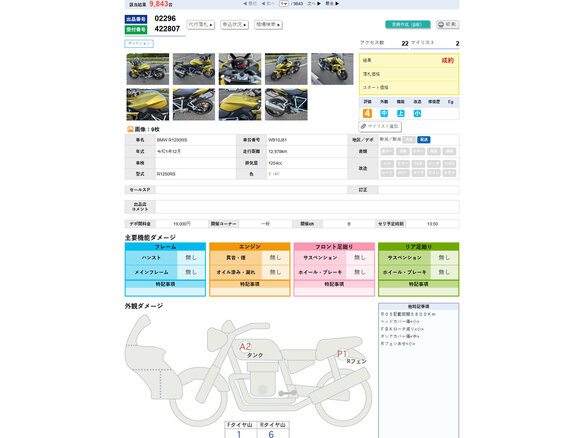Expand the 相場検索 dropdown button
This screenshot has width=584, height=438.
pos(268,25)
